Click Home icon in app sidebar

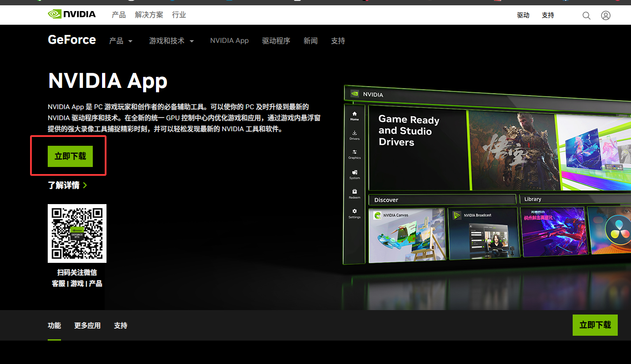pos(354,116)
